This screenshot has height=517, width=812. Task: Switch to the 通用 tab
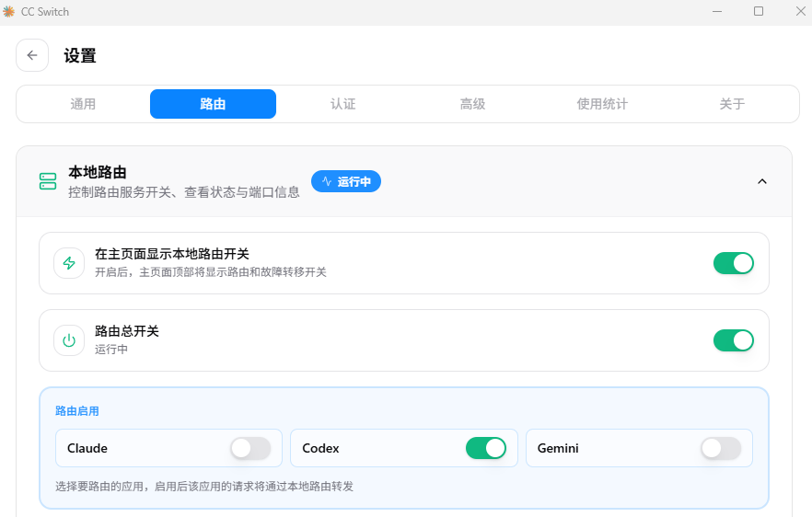tap(83, 104)
